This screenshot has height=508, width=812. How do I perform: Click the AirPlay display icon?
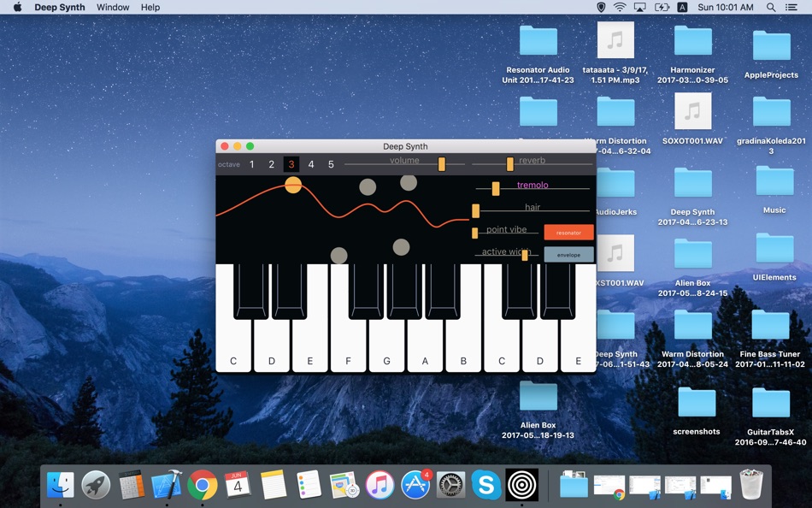(640, 7)
